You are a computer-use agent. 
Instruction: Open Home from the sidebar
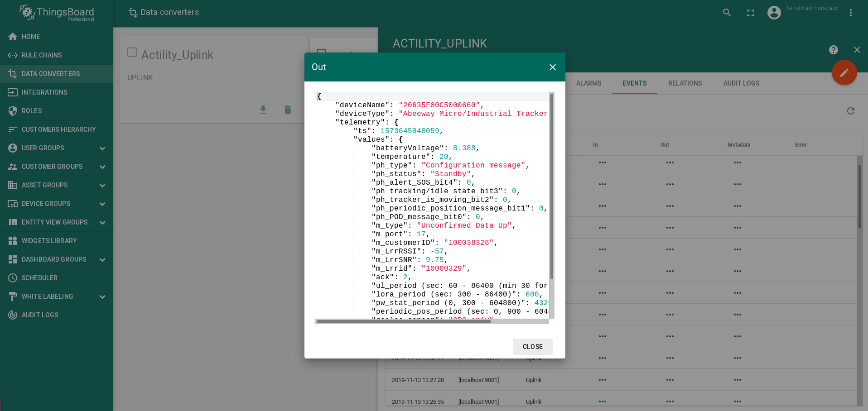(x=57, y=37)
